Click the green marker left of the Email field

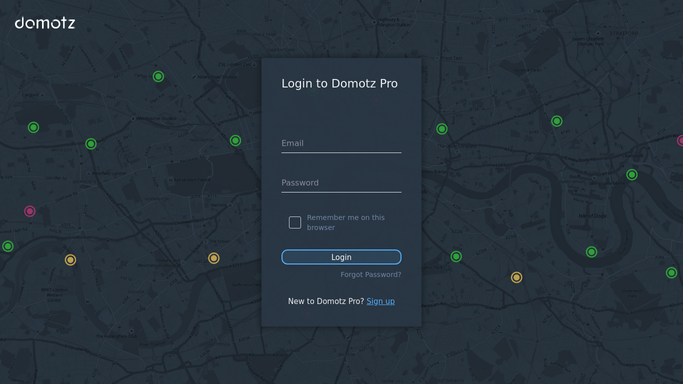235,141
